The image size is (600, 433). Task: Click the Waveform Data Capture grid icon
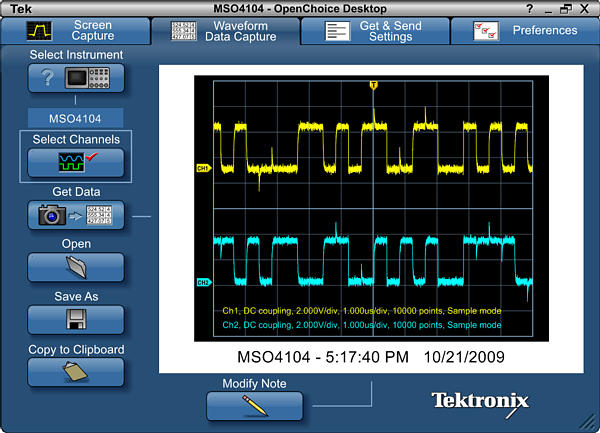pyautogui.click(x=184, y=31)
